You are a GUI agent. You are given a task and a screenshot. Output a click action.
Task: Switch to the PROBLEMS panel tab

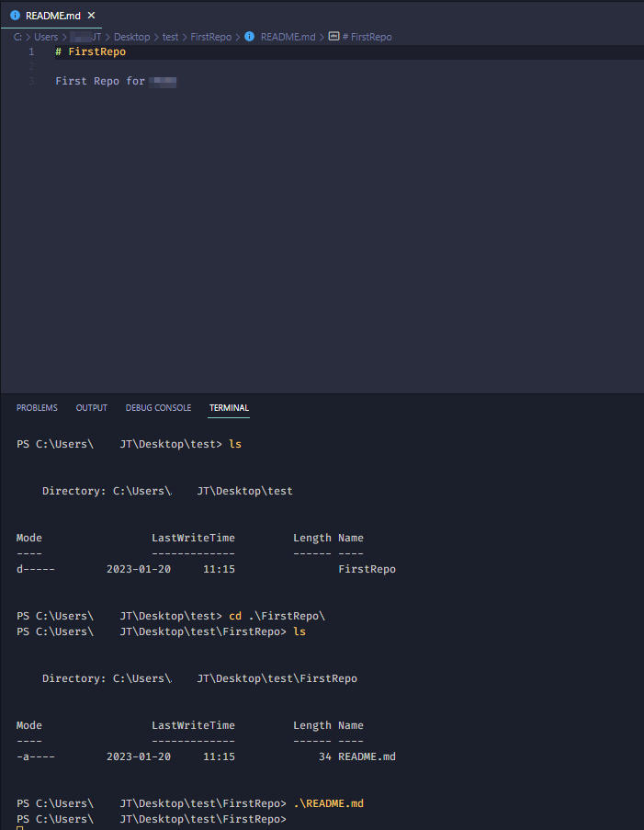37,407
